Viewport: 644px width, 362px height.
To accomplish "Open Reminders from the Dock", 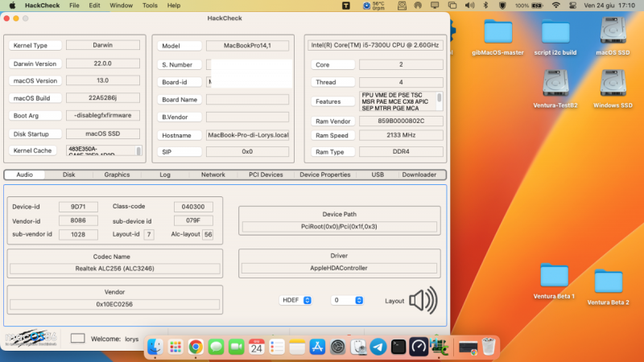I will pyautogui.click(x=277, y=348).
